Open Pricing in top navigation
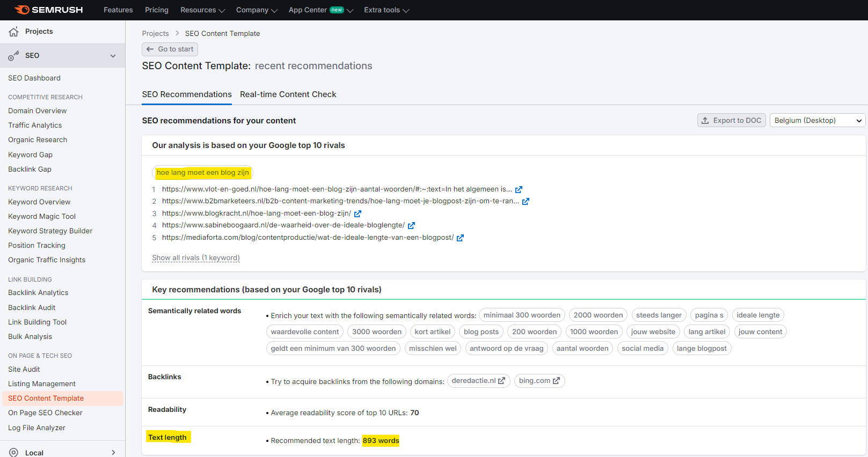The image size is (868, 457). coord(157,10)
